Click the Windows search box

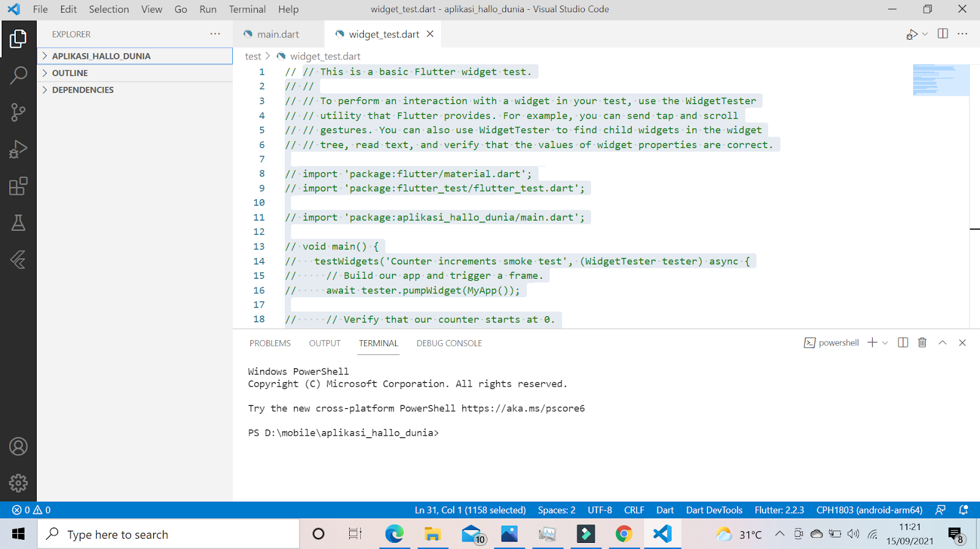point(168,534)
